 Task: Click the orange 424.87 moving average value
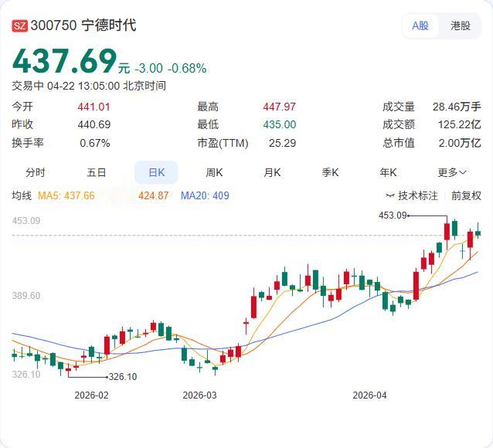[154, 196]
